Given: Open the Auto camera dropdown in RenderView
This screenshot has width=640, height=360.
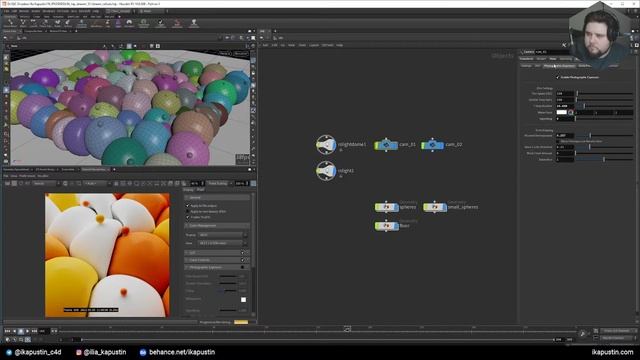Looking at the screenshot, I should tap(97, 184).
